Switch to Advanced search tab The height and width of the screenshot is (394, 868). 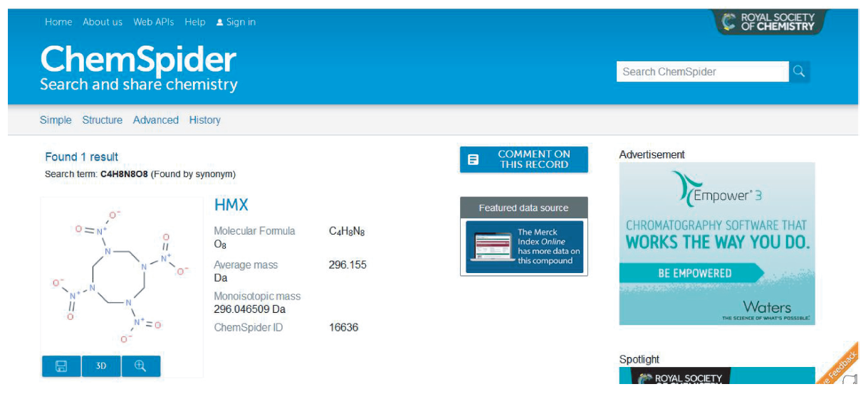point(156,120)
